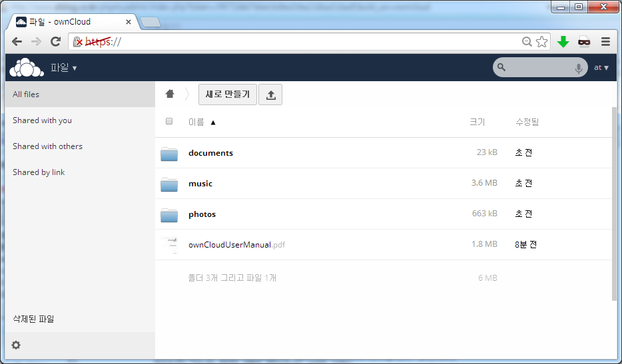Click the ownCloud cloud logo

point(26,67)
